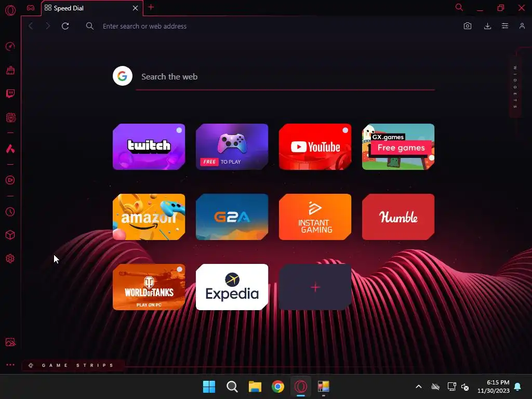Open History clock sidebar icon

[x=10, y=212]
